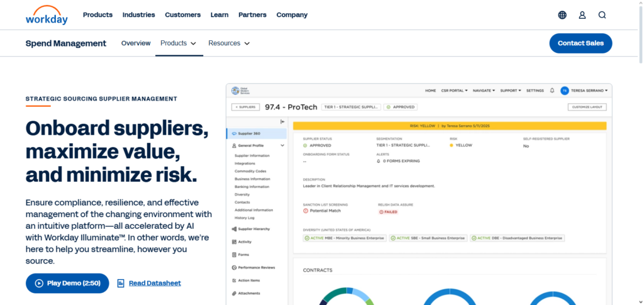This screenshot has width=644, height=305.
Task: Expand the General Profile chevron
Action: 282,146
